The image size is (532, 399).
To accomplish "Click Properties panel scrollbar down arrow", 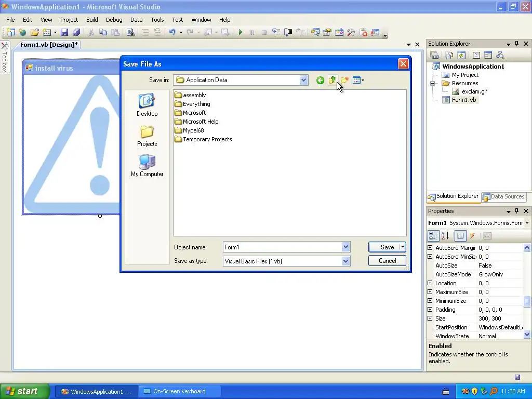I will [x=527, y=335].
